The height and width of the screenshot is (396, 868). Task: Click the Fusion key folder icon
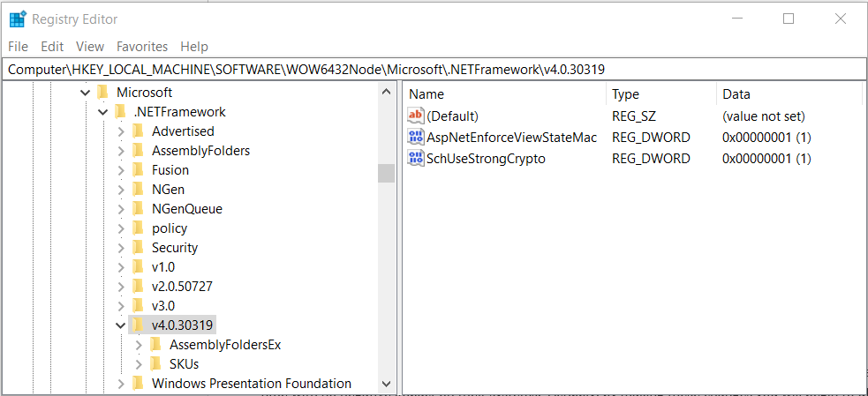(x=138, y=170)
